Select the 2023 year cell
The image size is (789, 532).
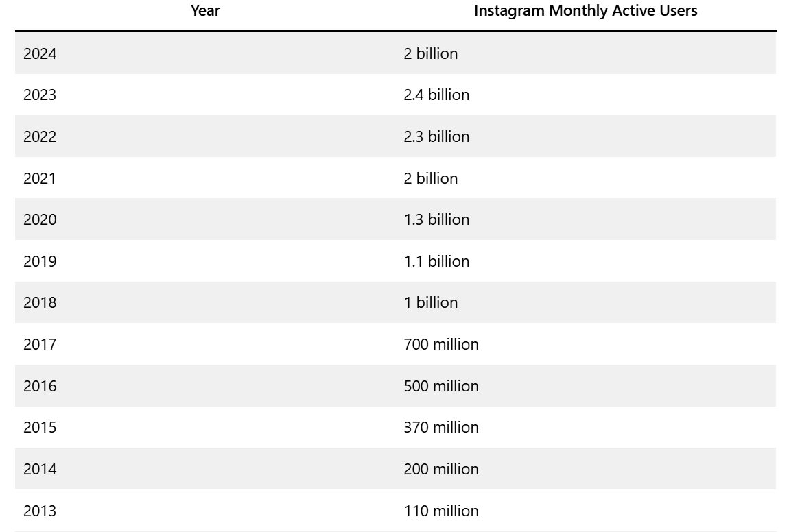[x=40, y=95]
